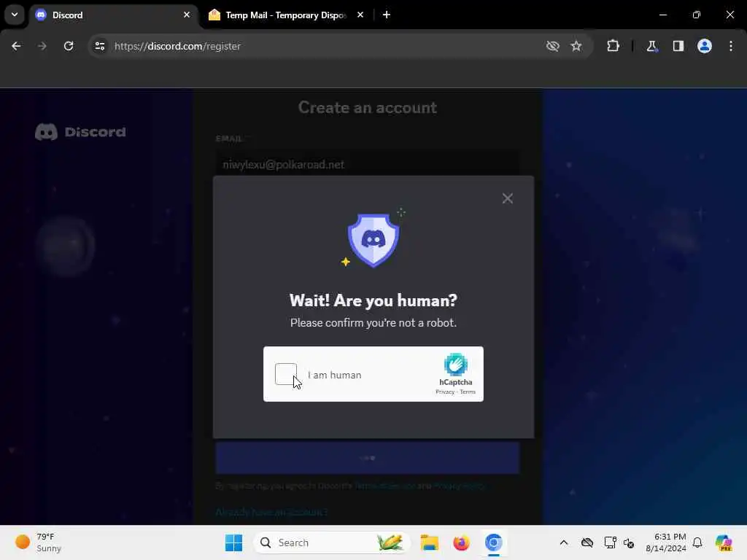Click the email field niwylexu@polkaroad.net

tap(368, 164)
